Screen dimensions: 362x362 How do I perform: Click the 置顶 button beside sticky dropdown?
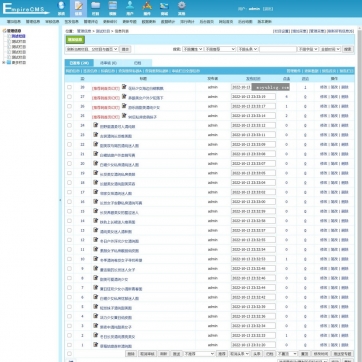click(304, 354)
